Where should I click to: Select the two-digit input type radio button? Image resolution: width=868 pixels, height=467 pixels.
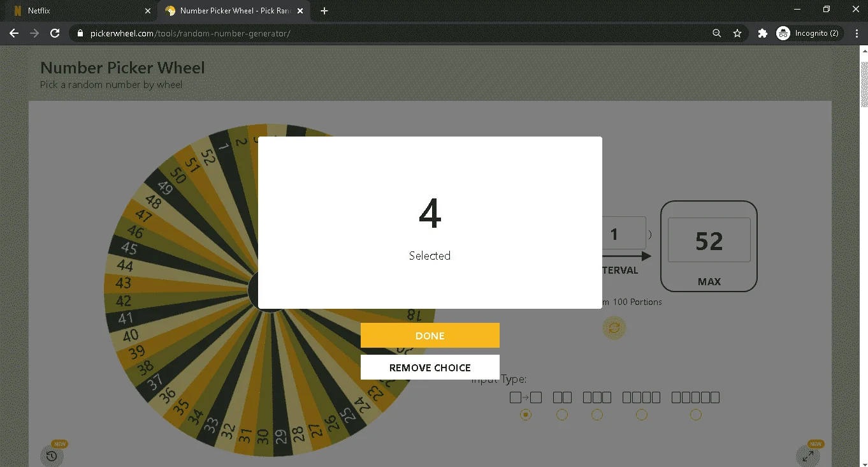click(x=562, y=415)
